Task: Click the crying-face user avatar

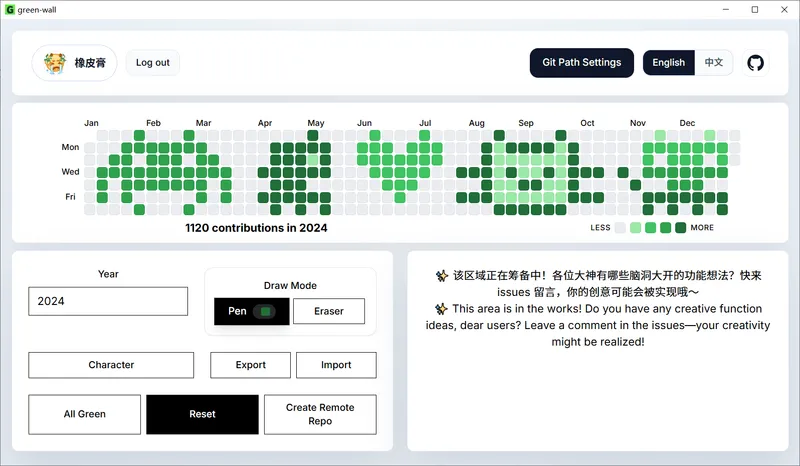Action: tap(55, 63)
